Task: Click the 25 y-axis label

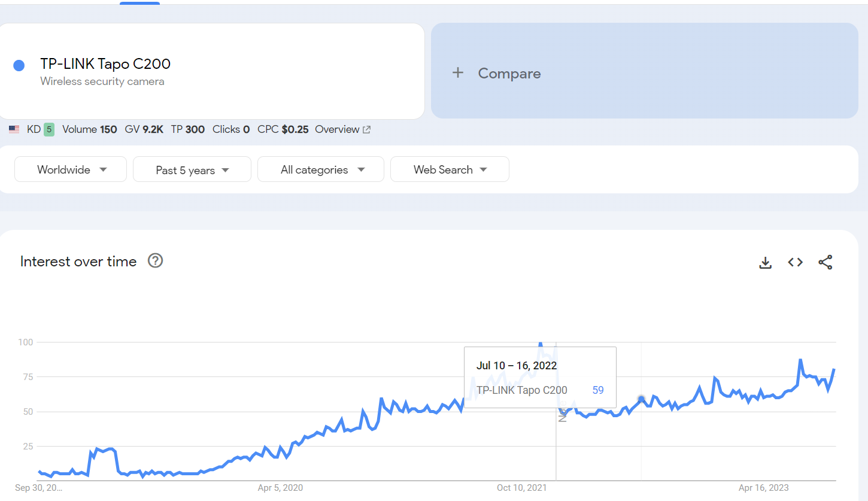Action: click(28, 446)
